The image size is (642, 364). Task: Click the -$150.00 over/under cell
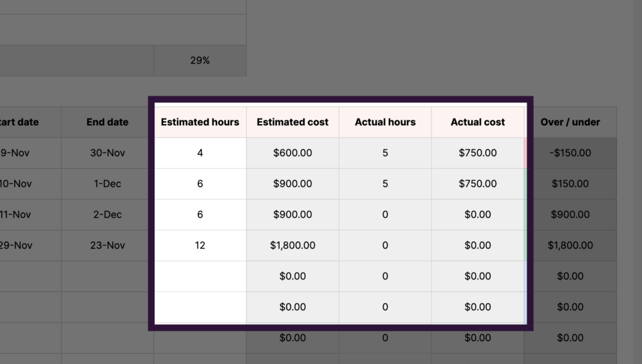coord(570,153)
